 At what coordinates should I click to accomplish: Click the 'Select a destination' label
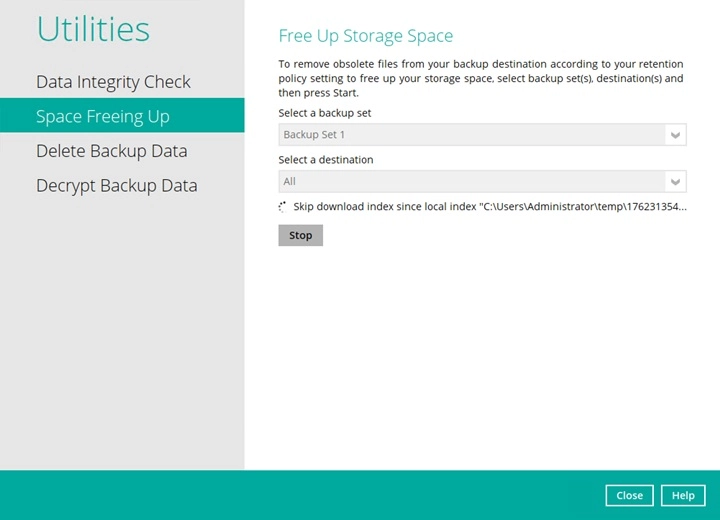[326, 160]
